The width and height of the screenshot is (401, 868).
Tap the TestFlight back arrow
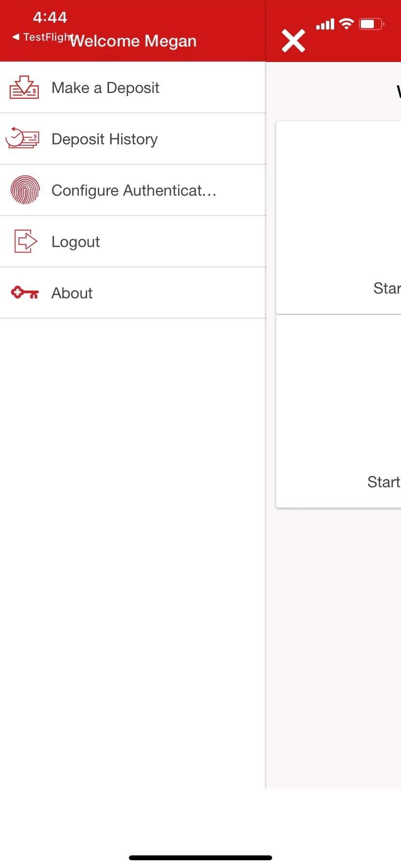click(15, 37)
